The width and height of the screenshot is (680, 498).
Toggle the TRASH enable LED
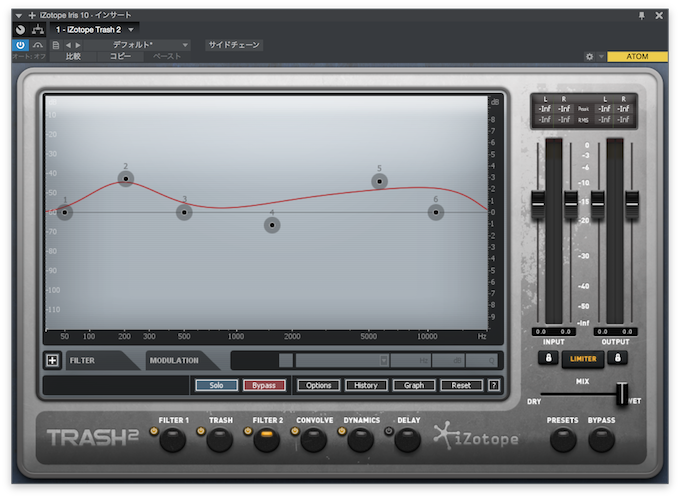click(x=201, y=431)
